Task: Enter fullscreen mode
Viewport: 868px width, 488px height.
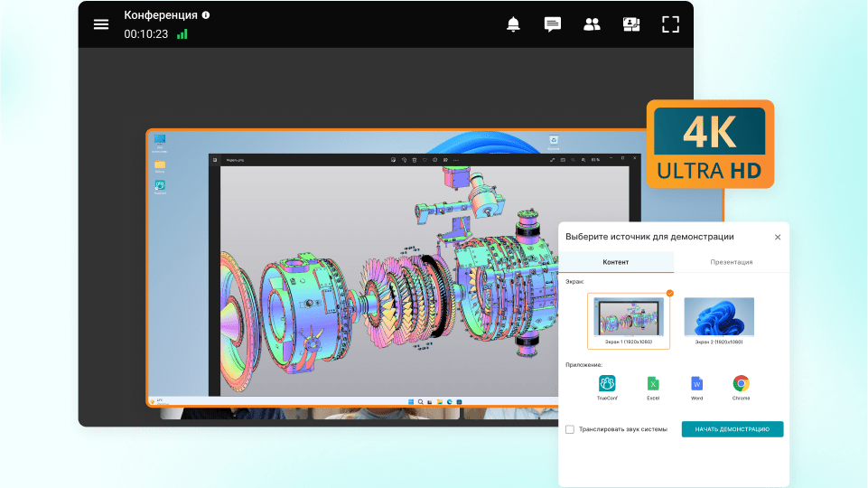Action: pyautogui.click(x=670, y=24)
